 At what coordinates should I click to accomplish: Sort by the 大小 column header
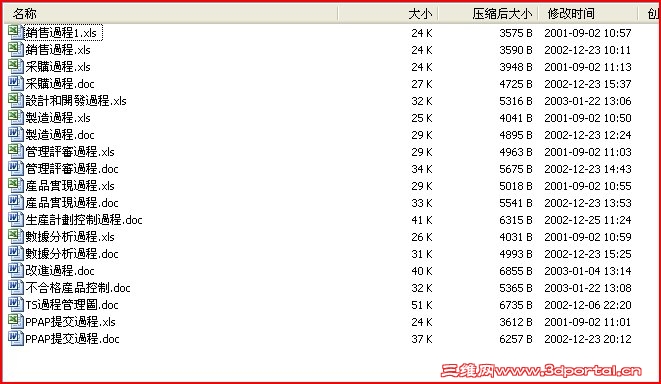[388, 13]
